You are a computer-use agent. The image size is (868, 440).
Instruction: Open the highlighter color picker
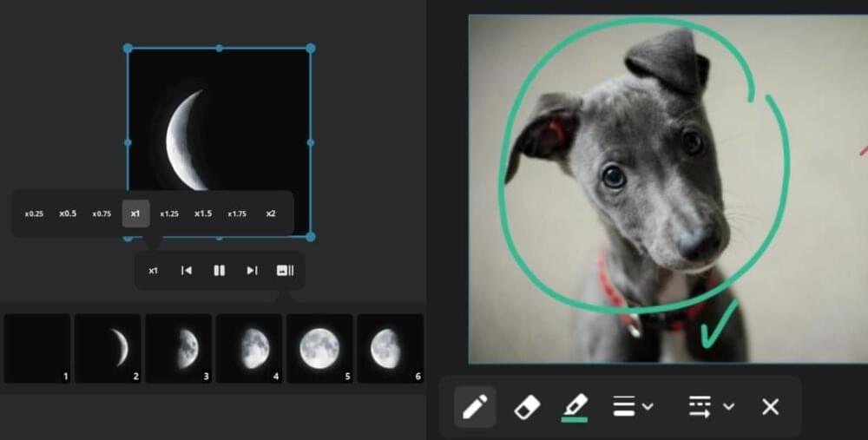tap(575, 406)
